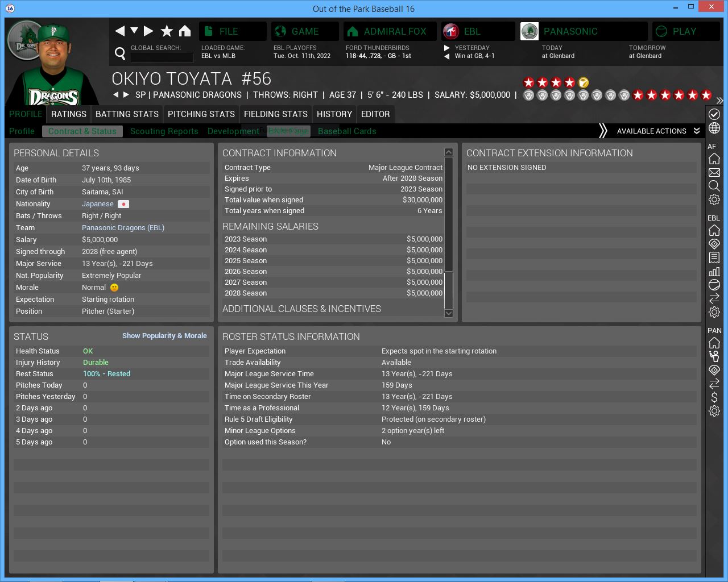
Task: Click the home icon beside the bookmark star
Action: tap(185, 31)
